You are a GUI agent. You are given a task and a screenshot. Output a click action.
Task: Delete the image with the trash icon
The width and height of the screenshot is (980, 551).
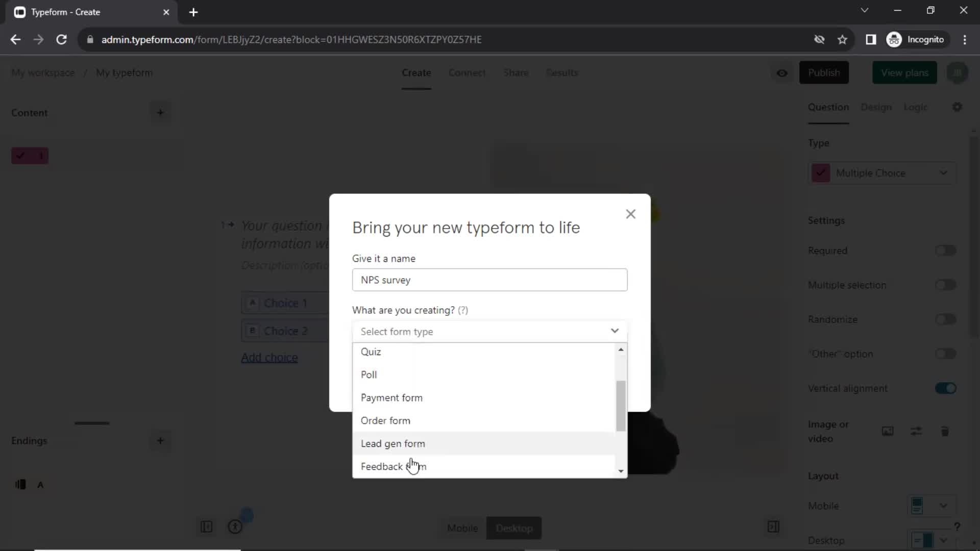coord(945,431)
